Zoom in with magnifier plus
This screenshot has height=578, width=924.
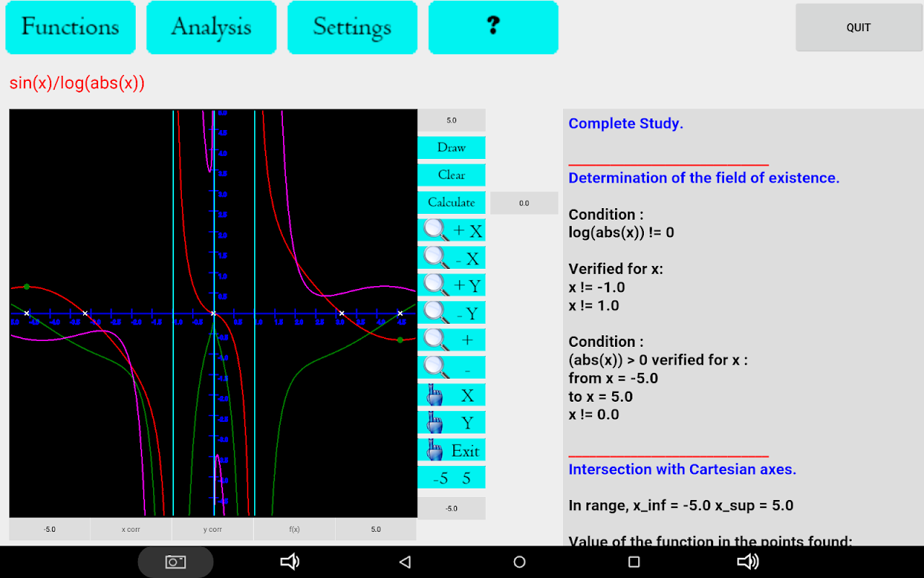[x=451, y=340]
